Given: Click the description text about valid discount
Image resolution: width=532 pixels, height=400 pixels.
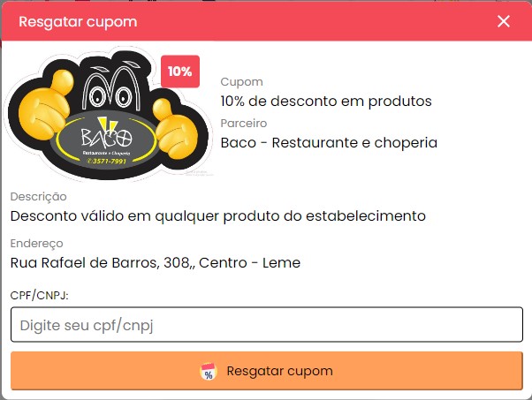Looking at the screenshot, I should (x=218, y=216).
